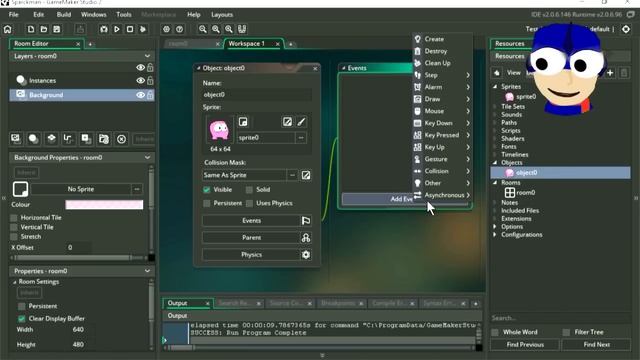Click the Debug bug icon in toolbar
The height and width of the screenshot is (360, 640).
(x=104, y=29)
